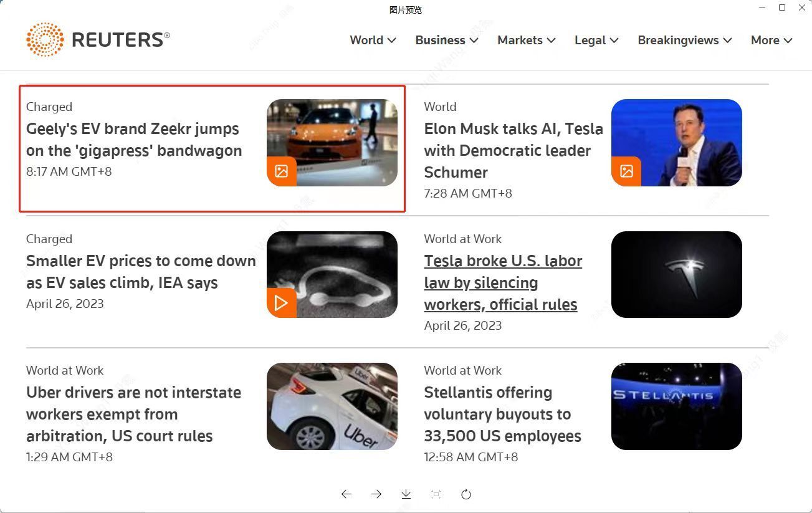Expand the Business dropdown menu
This screenshot has width=812, height=513.
[x=447, y=40]
